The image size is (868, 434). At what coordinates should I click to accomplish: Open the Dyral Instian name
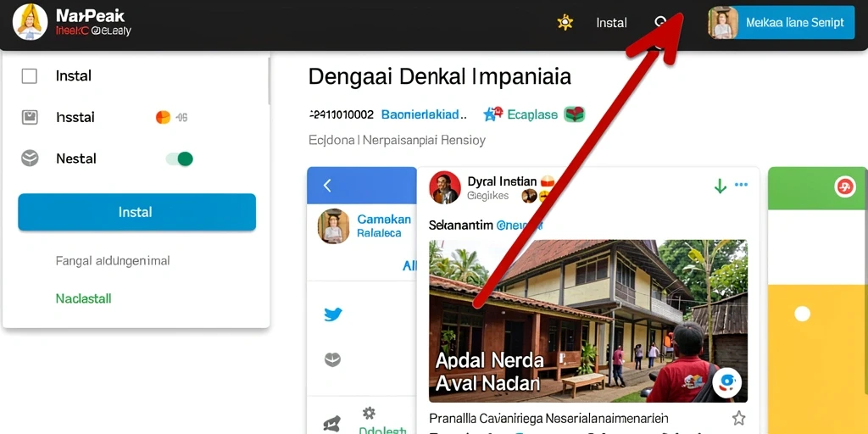coord(502,181)
